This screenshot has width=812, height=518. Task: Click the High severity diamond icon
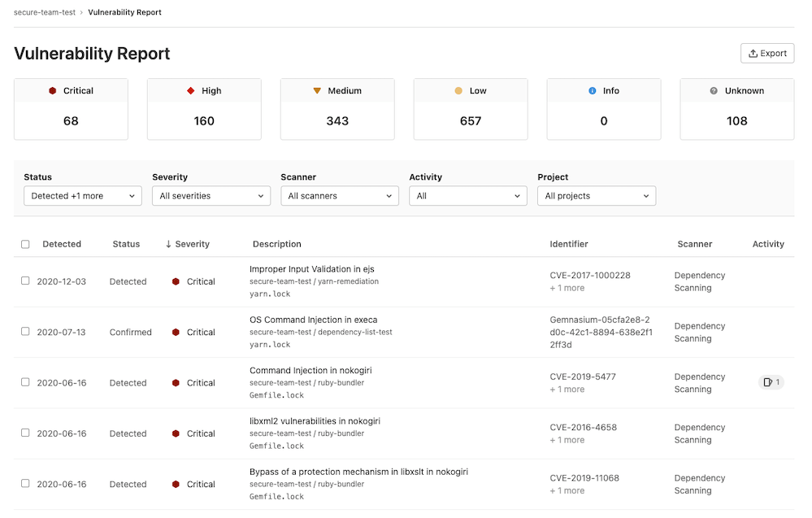coord(191,91)
